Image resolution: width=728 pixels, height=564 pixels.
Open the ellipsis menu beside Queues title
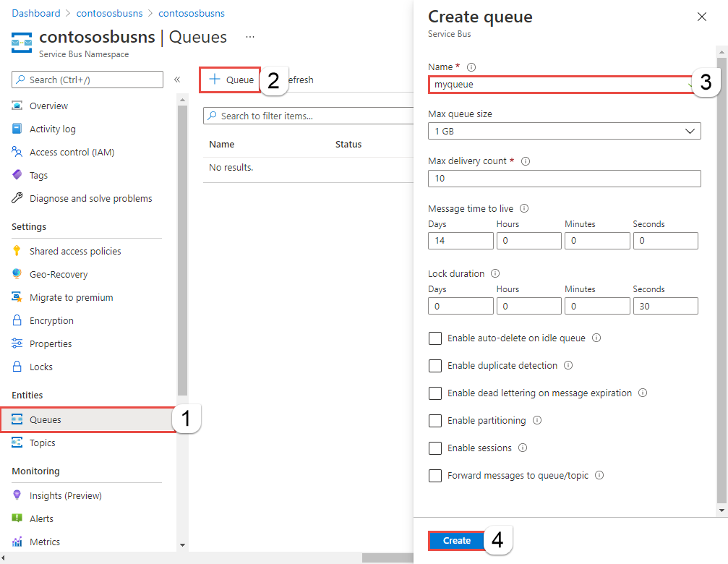(250, 37)
